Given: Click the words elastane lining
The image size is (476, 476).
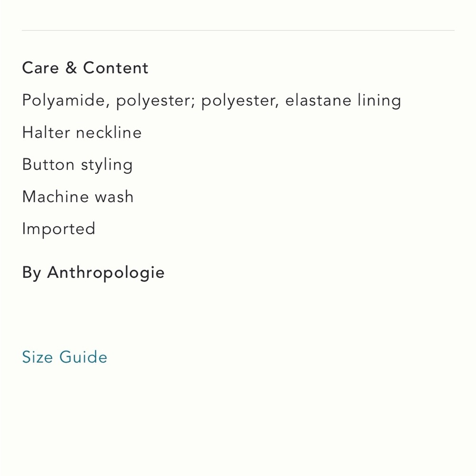Looking at the screenshot, I should pyautogui.click(x=343, y=100).
